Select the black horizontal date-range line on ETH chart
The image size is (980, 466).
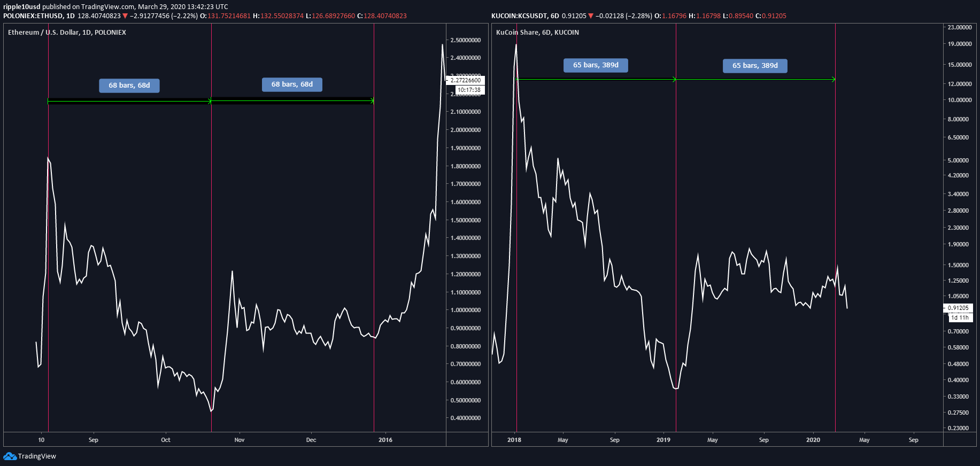click(x=129, y=101)
